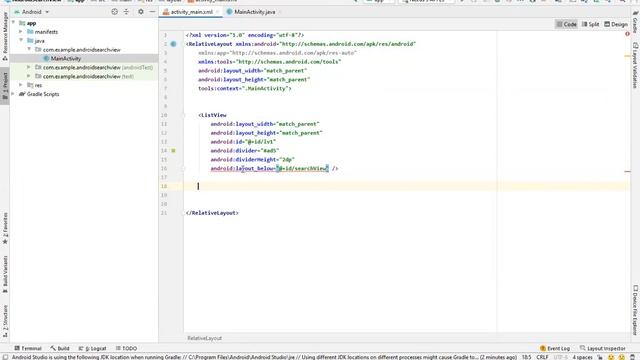Click the color swatch on line 14 gutter
This screenshot has height=360, width=640.
click(x=173, y=151)
